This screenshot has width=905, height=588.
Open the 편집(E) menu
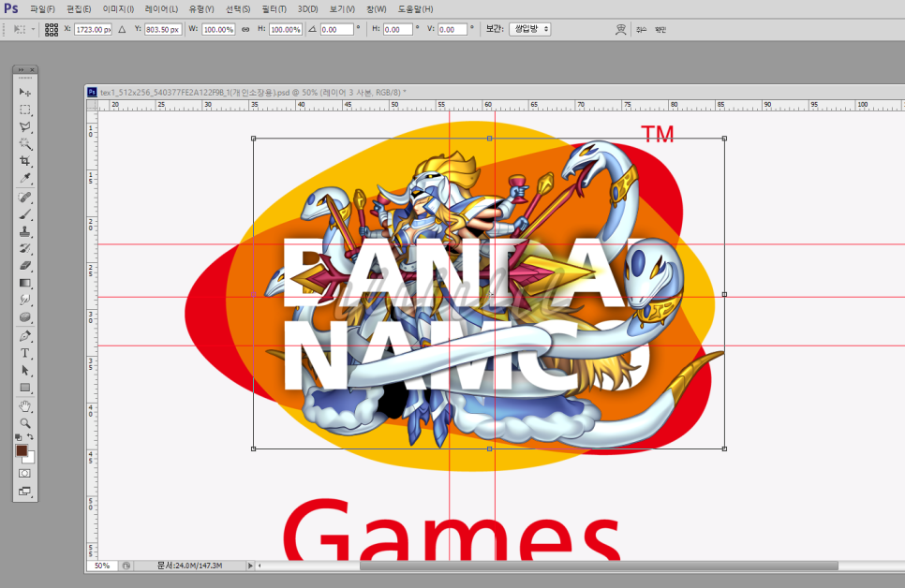pos(79,9)
